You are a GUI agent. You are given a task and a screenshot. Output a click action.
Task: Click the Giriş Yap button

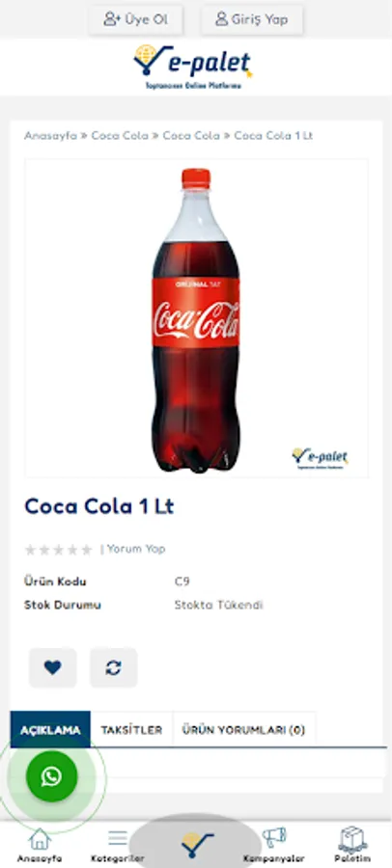tap(252, 20)
